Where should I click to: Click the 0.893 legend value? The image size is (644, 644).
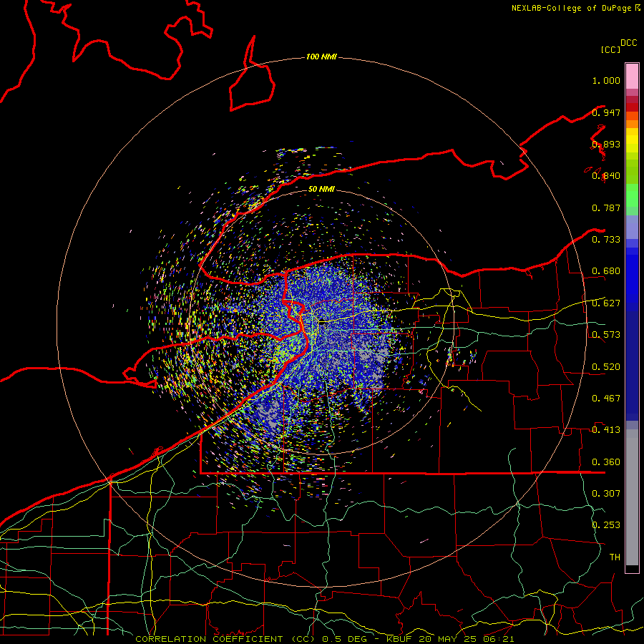point(606,144)
